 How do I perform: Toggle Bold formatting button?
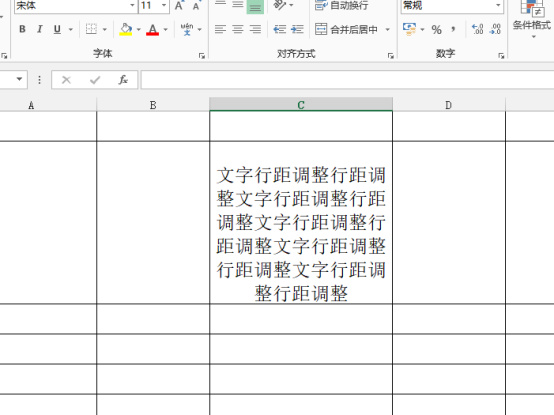coord(22,29)
